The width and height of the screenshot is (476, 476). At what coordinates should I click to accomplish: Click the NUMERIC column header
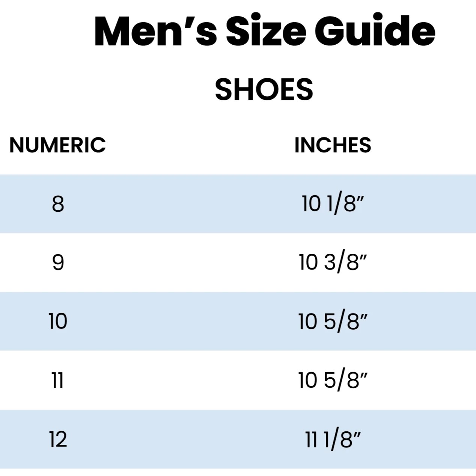click(57, 145)
